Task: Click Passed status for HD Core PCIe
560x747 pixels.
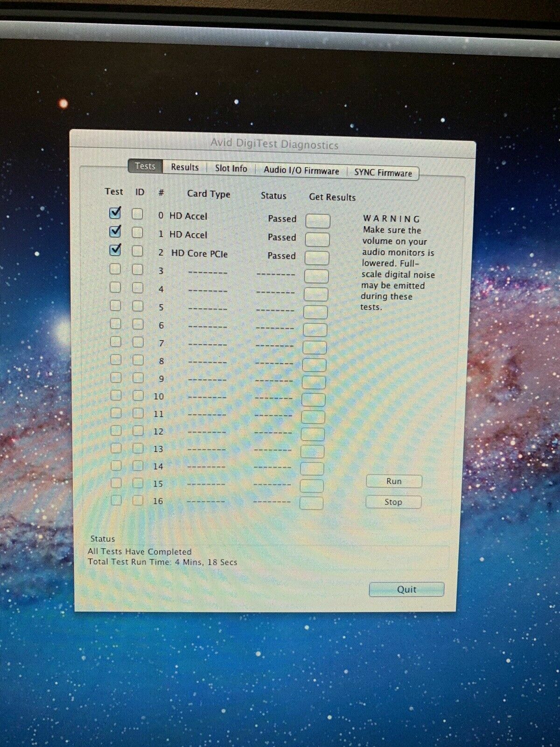Action: (281, 256)
